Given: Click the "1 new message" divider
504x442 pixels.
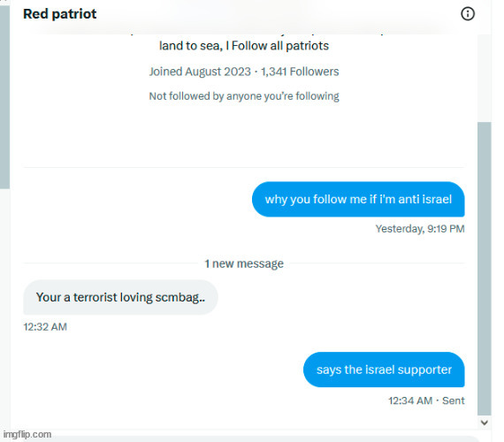Looking at the screenshot, I should pos(244,263).
